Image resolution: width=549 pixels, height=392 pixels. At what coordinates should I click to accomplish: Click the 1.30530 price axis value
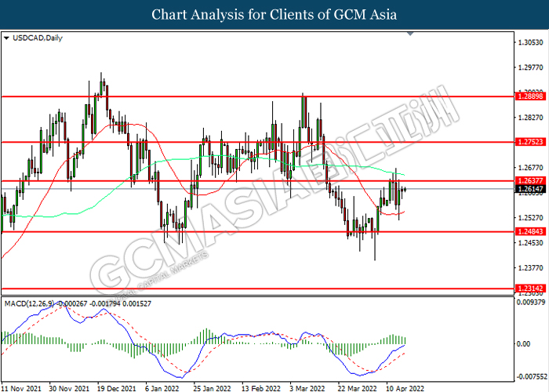click(x=530, y=42)
